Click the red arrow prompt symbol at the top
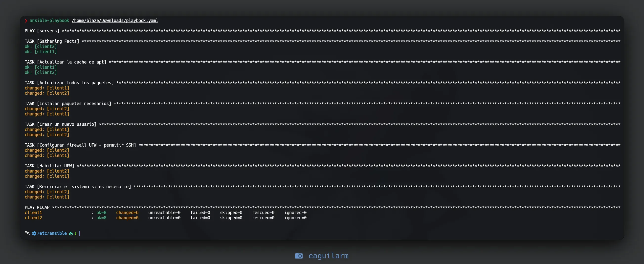This screenshot has width=644, height=264. coord(26,21)
